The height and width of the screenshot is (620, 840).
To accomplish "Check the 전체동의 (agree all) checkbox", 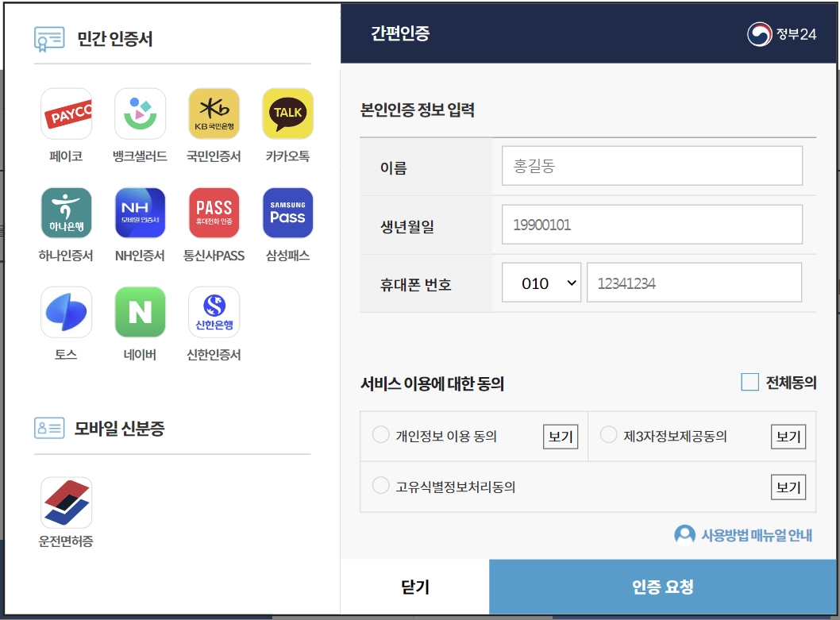I will [x=749, y=382].
